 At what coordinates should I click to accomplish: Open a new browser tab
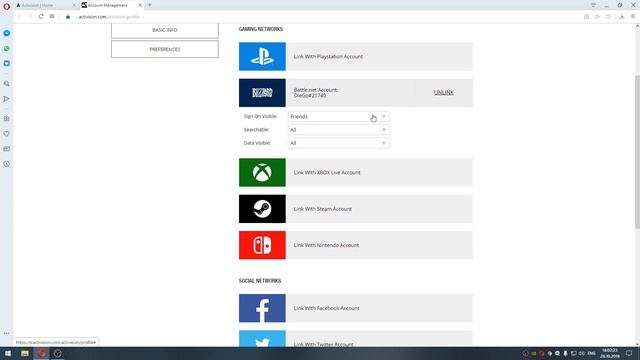[x=150, y=5]
